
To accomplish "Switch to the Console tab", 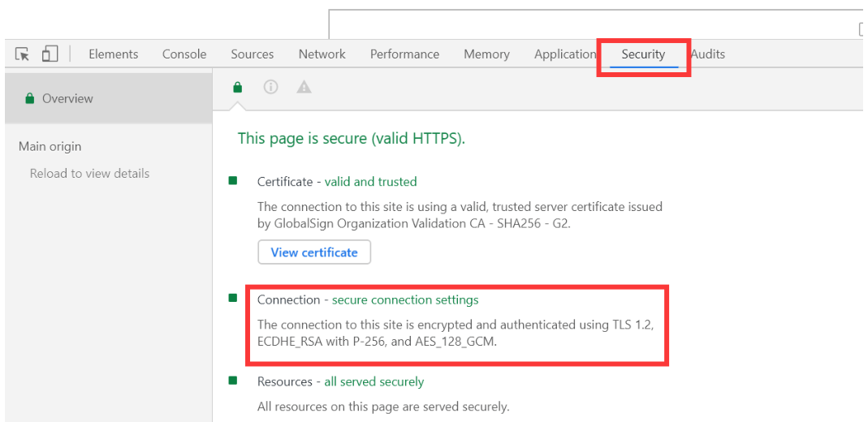I will point(184,54).
